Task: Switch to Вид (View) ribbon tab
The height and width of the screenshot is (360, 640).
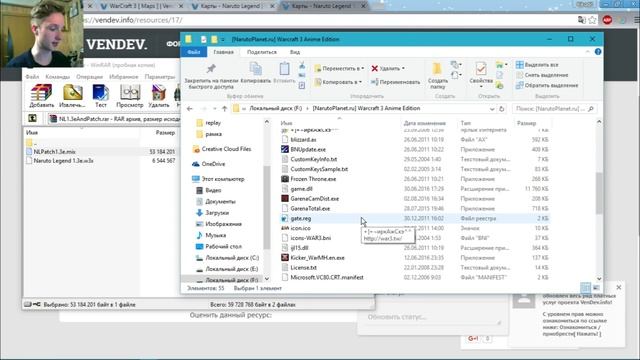Action: [295, 52]
